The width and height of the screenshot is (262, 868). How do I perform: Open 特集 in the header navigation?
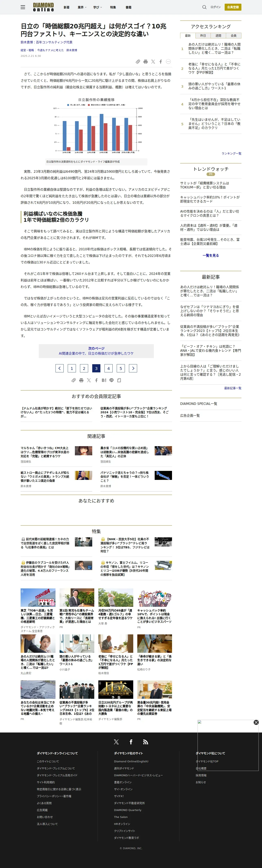coord(113,7)
